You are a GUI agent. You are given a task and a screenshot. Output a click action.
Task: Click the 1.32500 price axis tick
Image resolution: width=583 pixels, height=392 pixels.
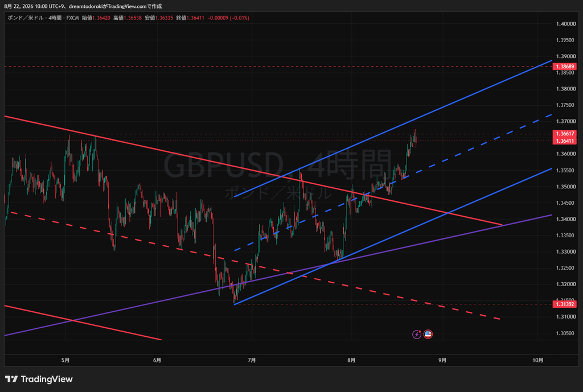tap(566, 268)
